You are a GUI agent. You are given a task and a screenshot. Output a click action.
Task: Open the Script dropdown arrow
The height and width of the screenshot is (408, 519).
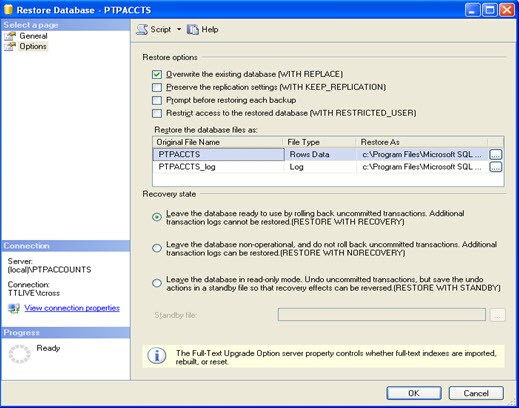click(179, 29)
